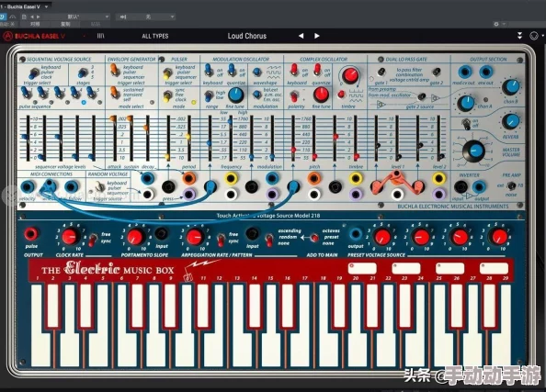Toggle the arpeggiation free/sync switch

pyautogui.click(x=221, y=240)
